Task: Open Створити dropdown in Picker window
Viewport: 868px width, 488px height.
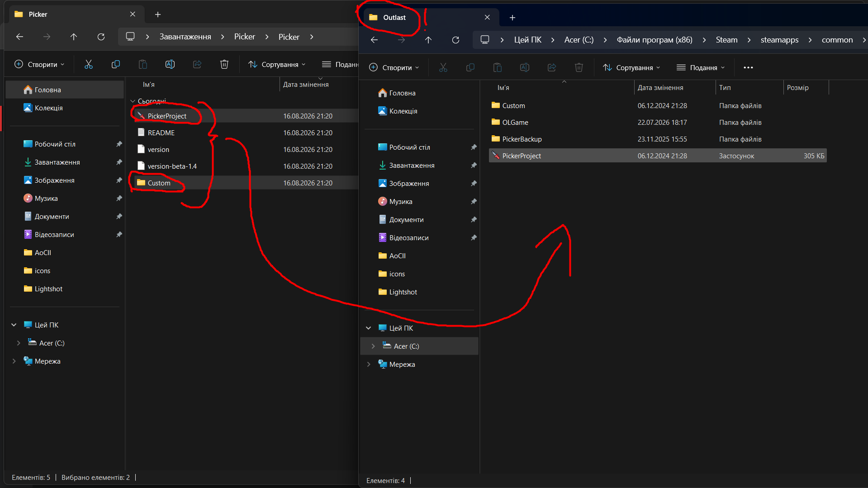Action: coord(39,64)
